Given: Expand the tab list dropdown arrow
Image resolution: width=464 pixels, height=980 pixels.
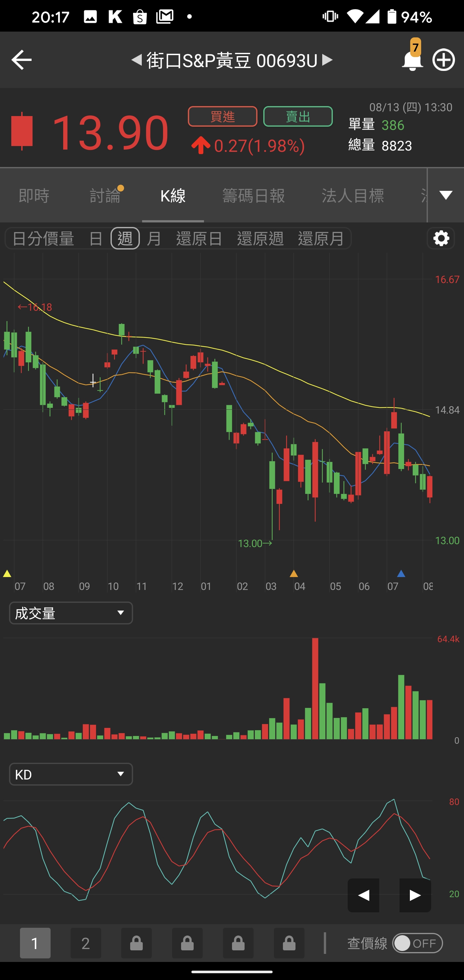Looking at the screenshot, I should pos(446,195).
